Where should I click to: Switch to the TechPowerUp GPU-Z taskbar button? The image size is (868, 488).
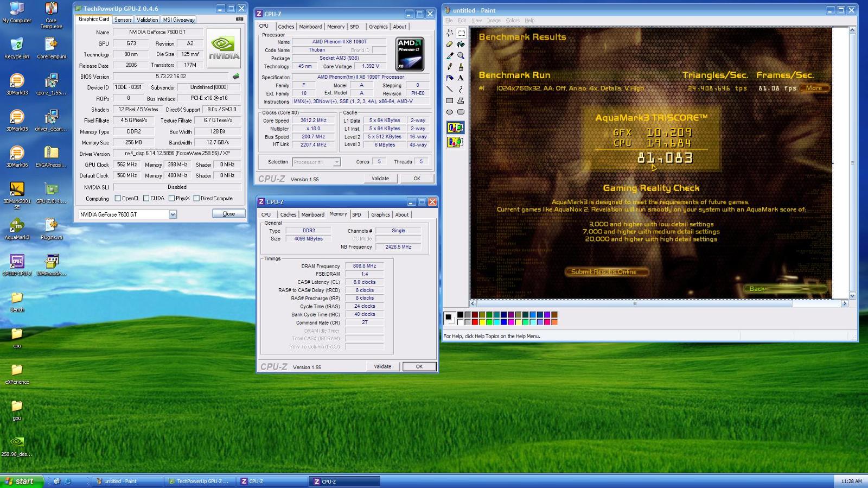[199, 481]
